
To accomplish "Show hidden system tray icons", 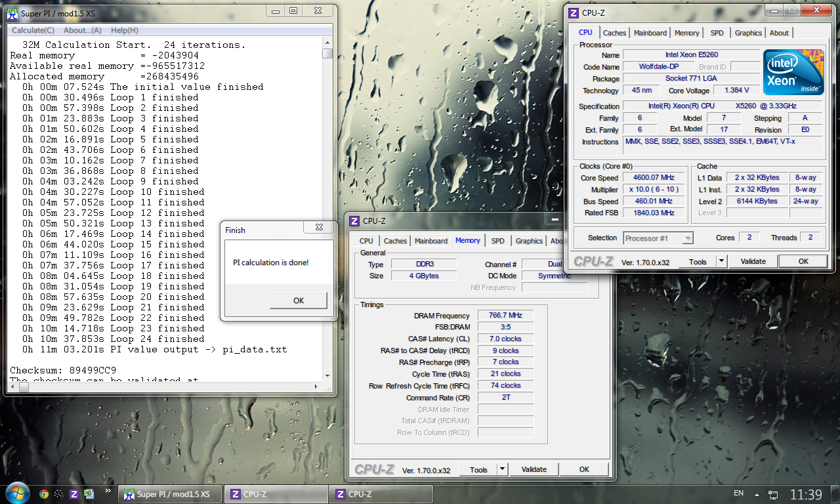I will (757, 493).
